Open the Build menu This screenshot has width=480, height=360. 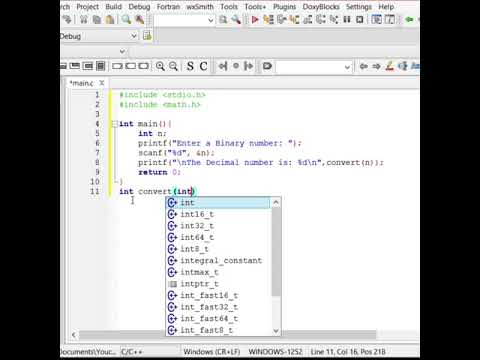[x=114, y=7]
